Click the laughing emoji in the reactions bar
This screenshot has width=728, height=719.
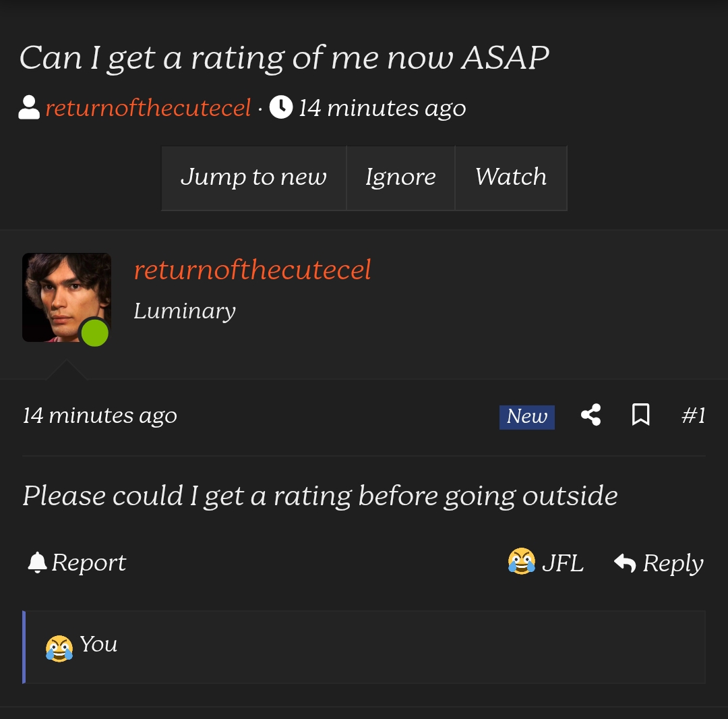59,648
